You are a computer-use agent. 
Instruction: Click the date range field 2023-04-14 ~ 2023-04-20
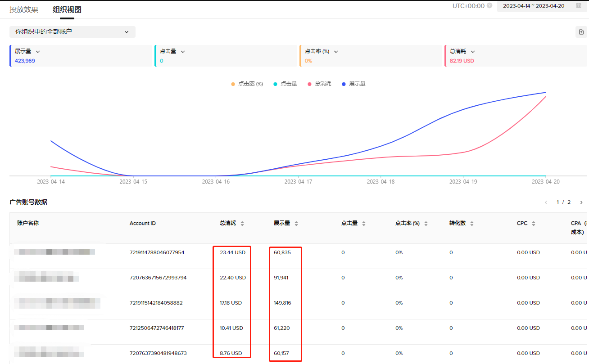(533, 6)
